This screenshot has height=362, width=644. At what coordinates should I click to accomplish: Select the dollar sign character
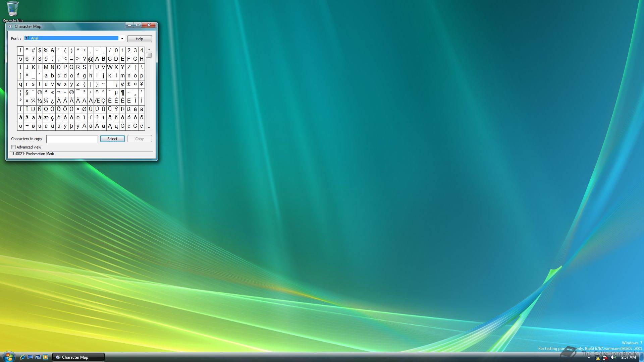coord(40,51)
